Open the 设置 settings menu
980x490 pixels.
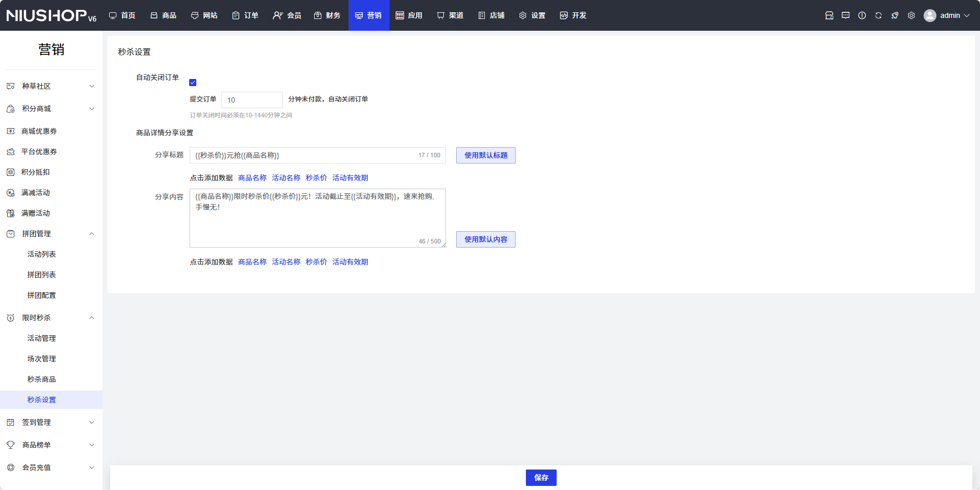(x=533, y=15)
